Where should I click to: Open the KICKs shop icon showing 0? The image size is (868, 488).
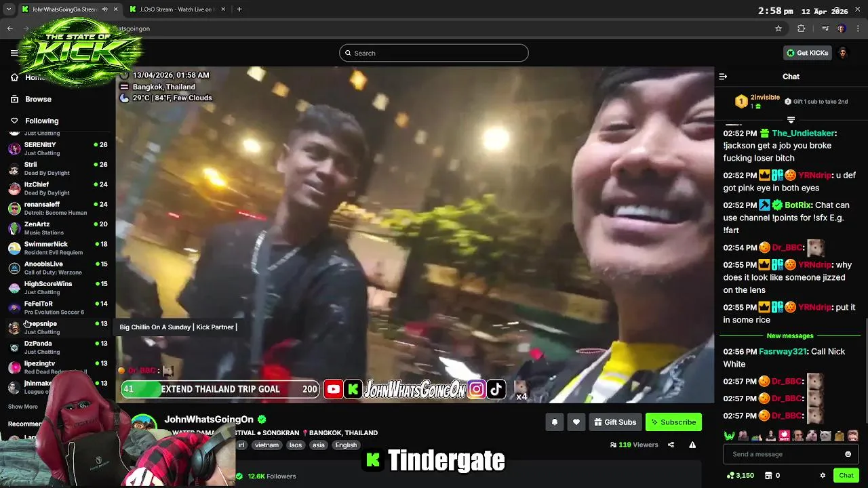[771, 476]
